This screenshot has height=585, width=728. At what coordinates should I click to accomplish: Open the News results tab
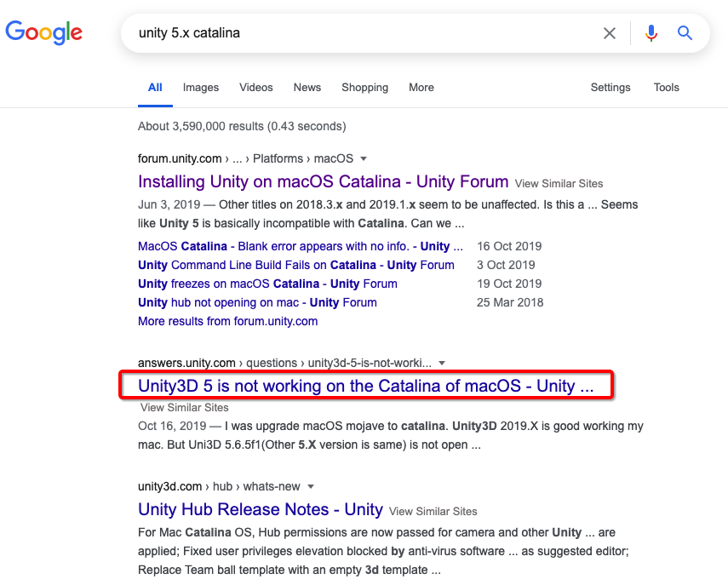pos(307,88)
